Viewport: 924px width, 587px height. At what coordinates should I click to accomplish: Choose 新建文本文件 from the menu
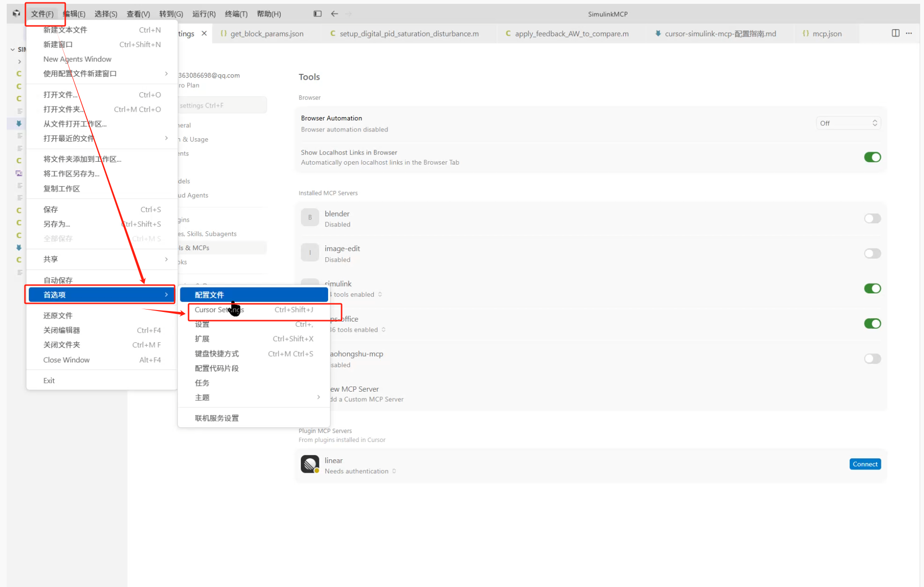[102, 30]
